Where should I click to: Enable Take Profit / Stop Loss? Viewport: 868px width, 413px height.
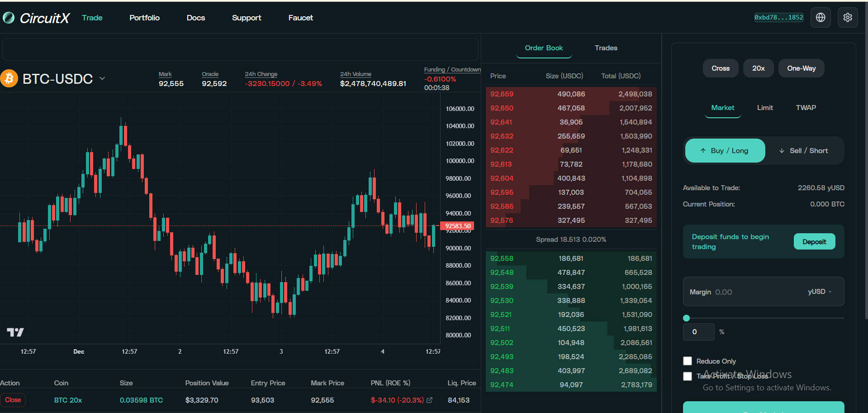pyautogui.click(x=688, y=376)
